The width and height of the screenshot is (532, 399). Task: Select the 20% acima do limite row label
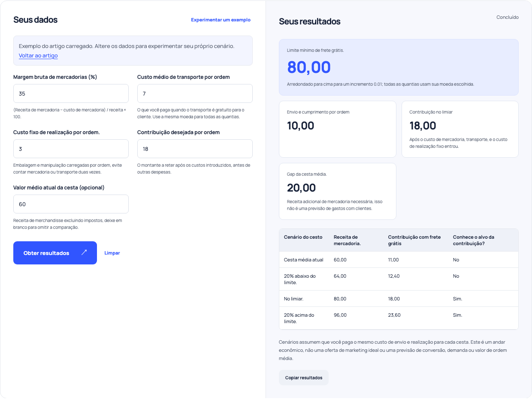[x=299, y=318]
